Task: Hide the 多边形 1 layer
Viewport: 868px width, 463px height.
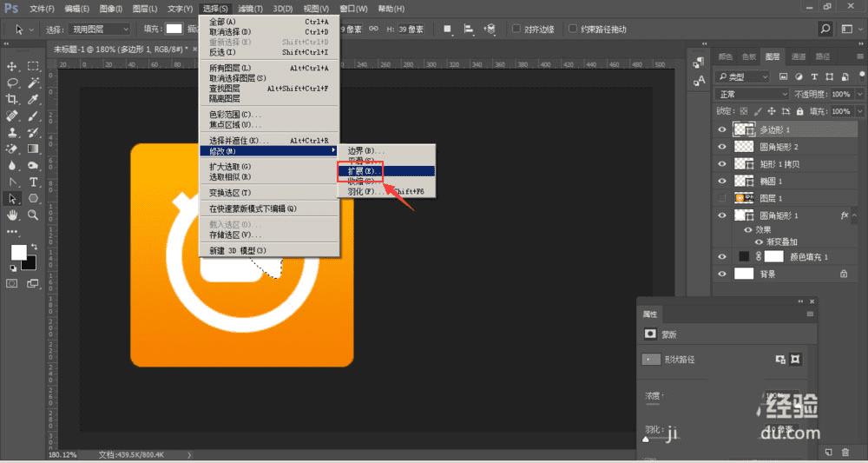Action: point(722,129)
